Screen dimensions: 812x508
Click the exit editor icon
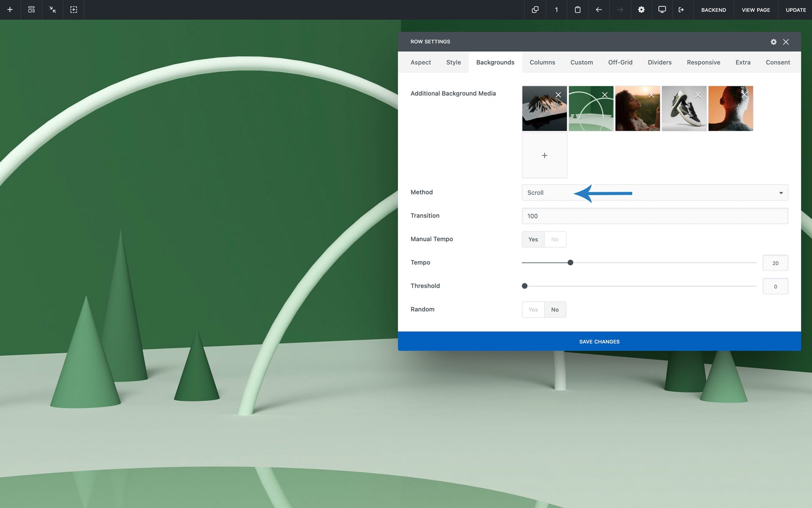coord(681,10)
